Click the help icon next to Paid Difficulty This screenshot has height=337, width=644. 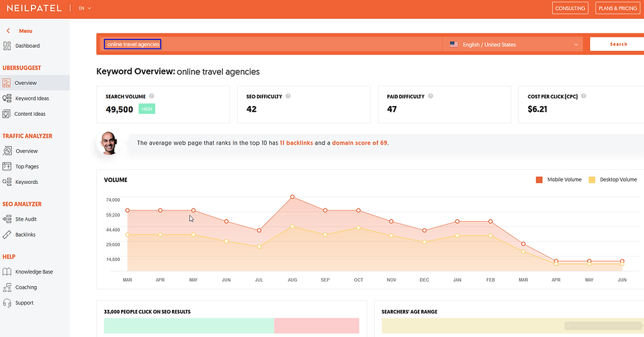pos(430,96)
